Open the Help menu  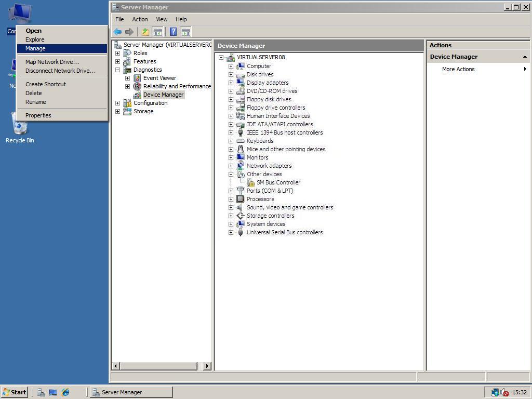click(x=181, y=19)
